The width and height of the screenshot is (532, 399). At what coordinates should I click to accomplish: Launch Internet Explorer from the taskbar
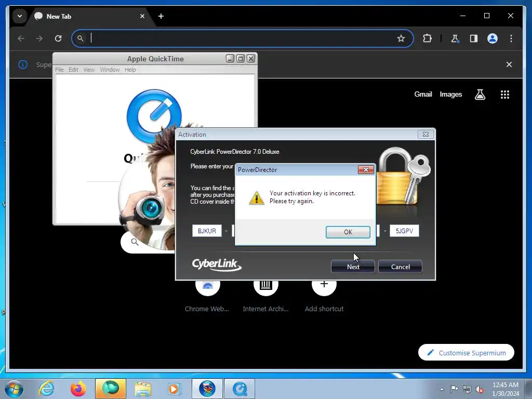pos(46,389)
